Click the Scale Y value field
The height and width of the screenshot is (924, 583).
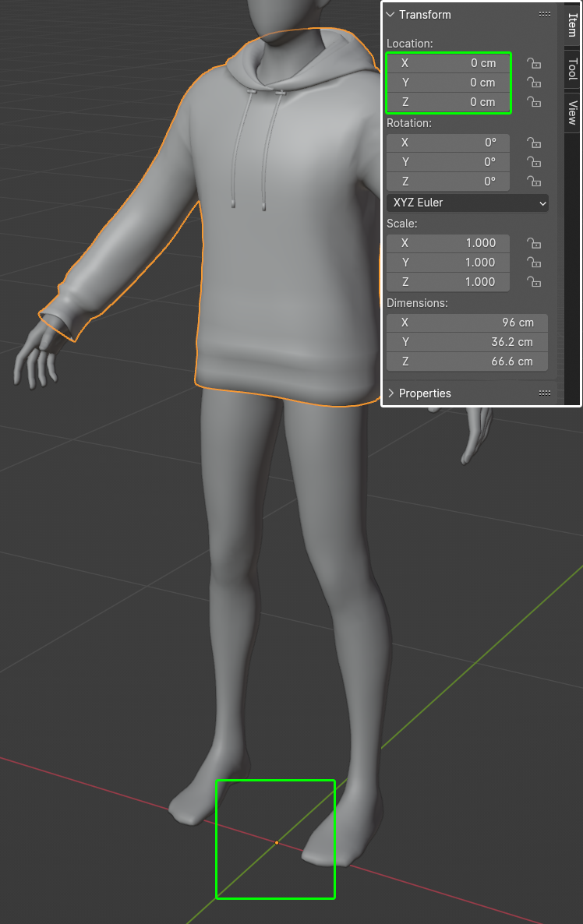448,263
